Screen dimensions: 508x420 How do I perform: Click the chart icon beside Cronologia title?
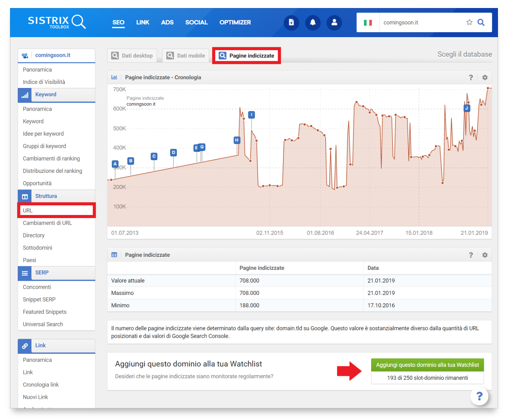click(114, 77)
